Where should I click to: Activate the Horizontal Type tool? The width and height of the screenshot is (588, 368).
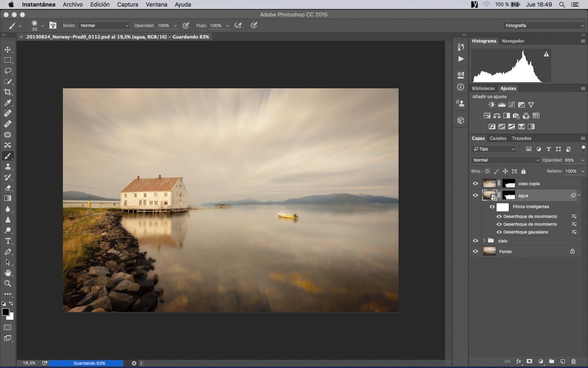[8, 241]
